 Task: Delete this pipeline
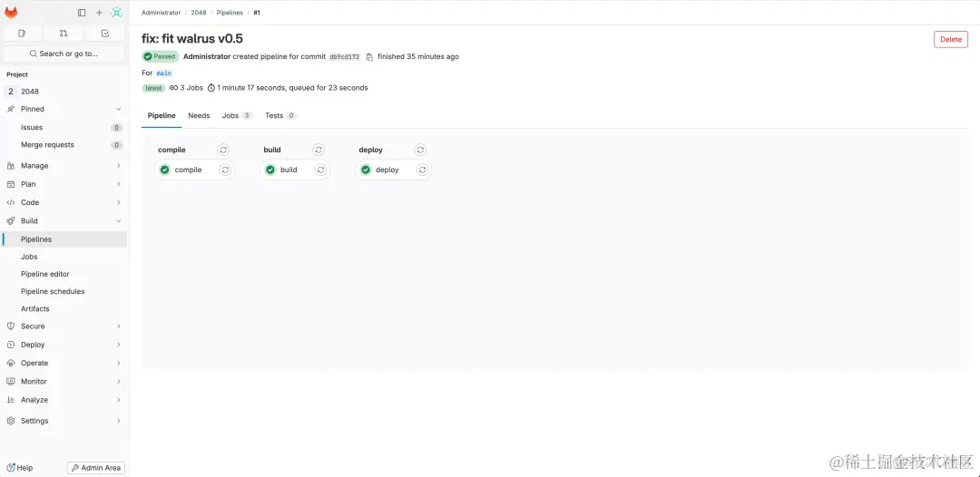click(951, 39)
